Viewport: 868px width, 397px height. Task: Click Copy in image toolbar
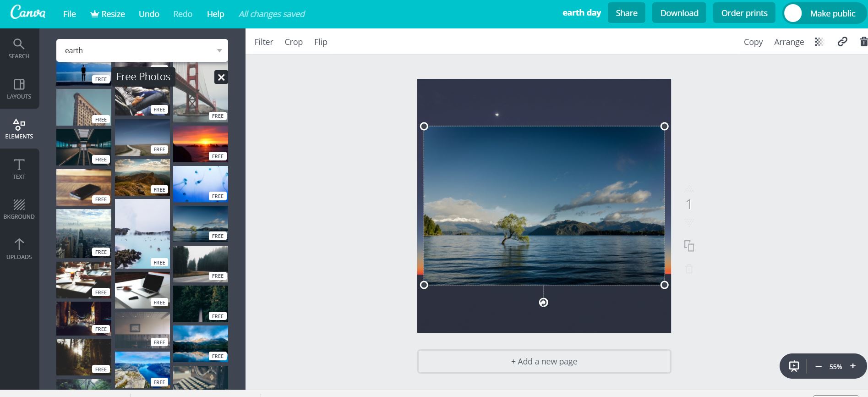point(753,42)
